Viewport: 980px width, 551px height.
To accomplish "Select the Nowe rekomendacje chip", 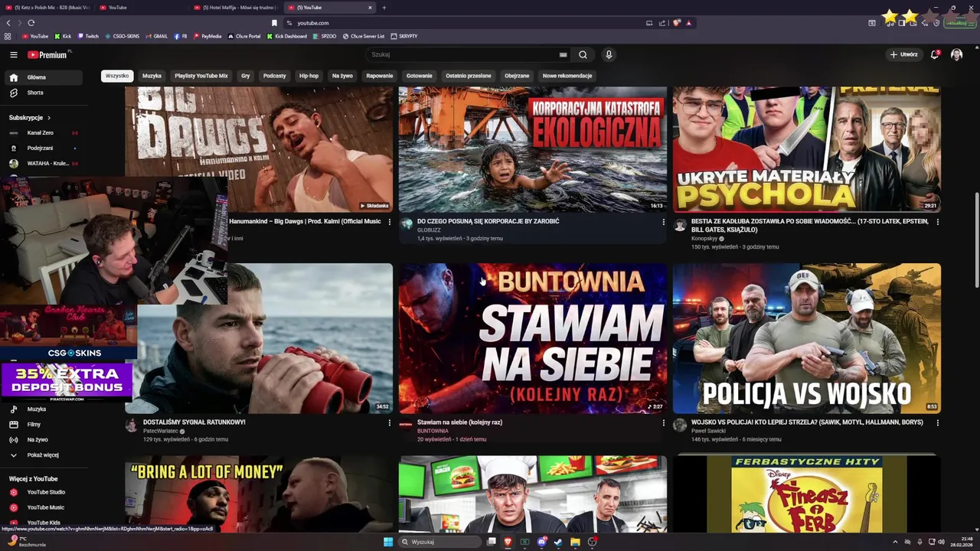I will pyautogui.click(x=567, y=76).
